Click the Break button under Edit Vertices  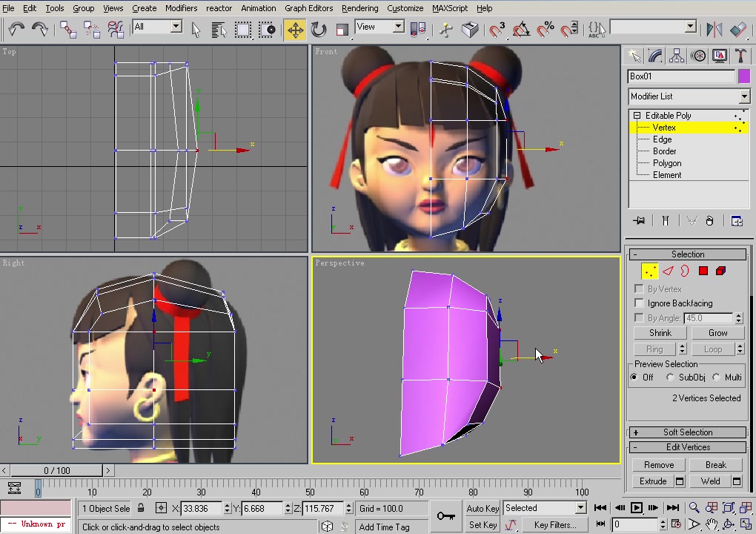pyautogui.click(x=715, y=464)
